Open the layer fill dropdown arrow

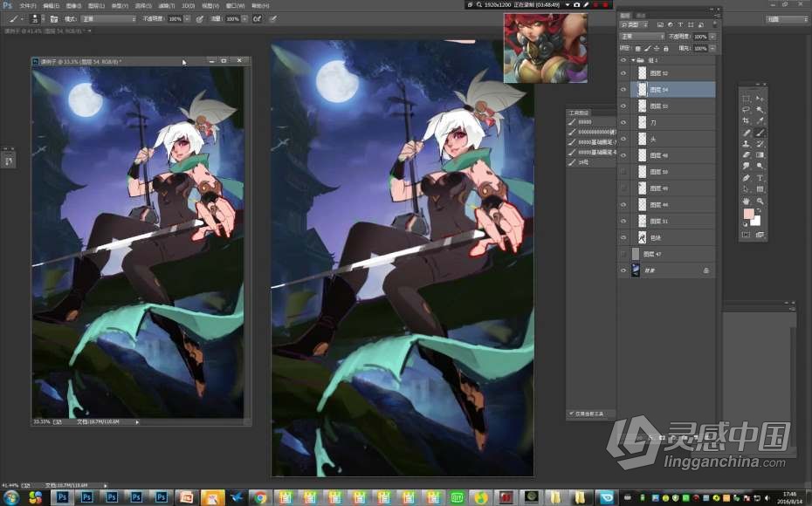coord(712,49)
